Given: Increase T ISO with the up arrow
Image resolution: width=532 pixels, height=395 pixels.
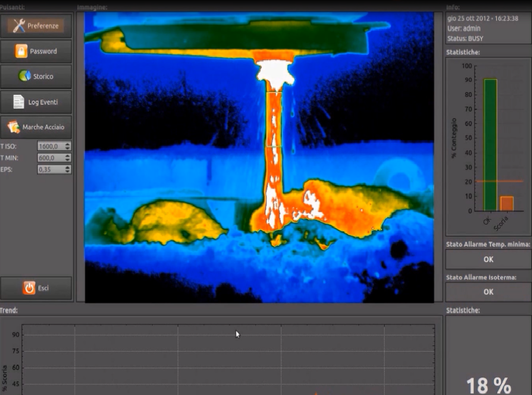Looking at the screenshot, I should point(68,144).
